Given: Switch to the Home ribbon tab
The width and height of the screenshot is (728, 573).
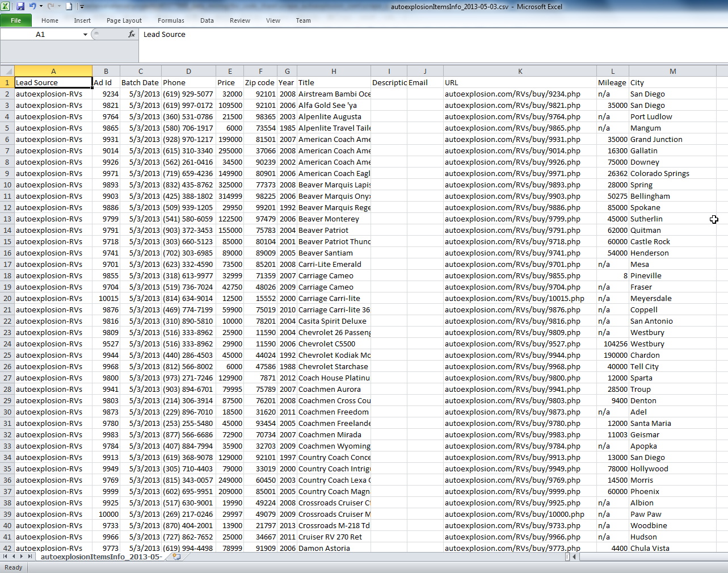Looking at the screenshot, I should (50, 20).
